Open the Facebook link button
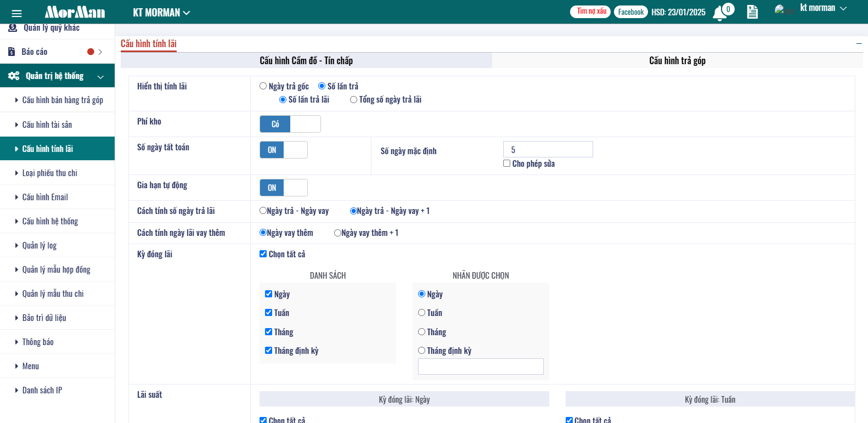 [630, 12]
